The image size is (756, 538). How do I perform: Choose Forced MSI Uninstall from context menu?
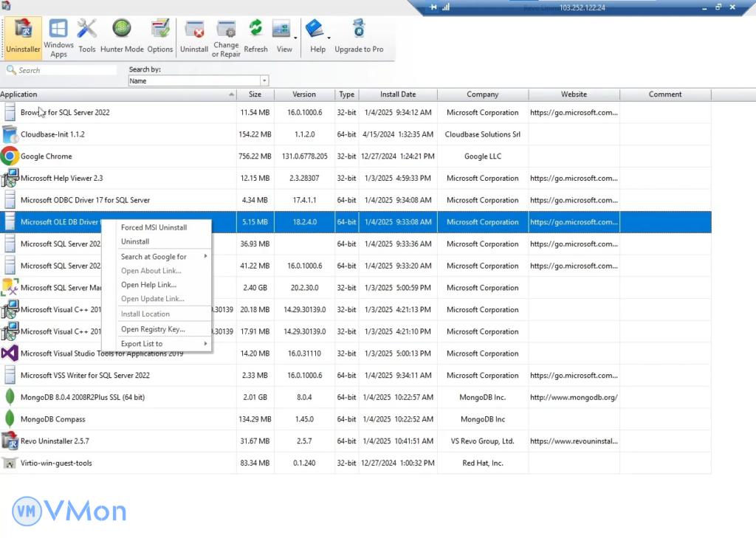[x=154, y=228]
